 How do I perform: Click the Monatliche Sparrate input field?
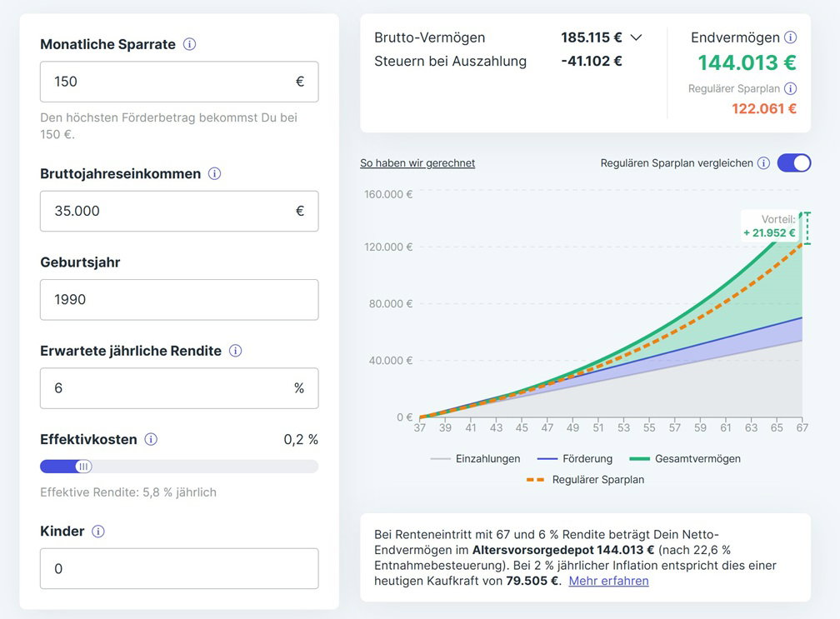[x=167, y=82]
